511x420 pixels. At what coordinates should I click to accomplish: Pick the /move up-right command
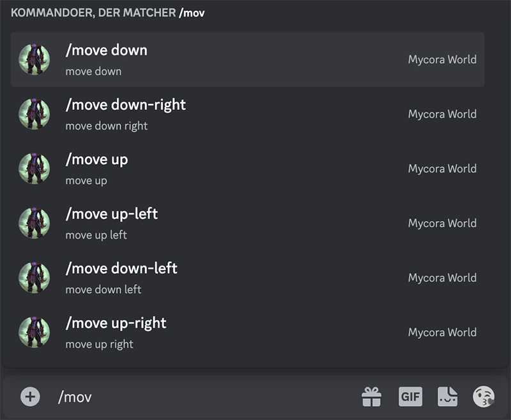248,333
